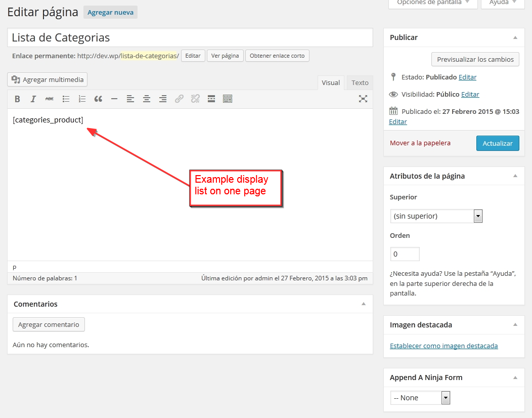532x418 pixels.
Task: Click the status pin icon
Action: pos(393,77)
